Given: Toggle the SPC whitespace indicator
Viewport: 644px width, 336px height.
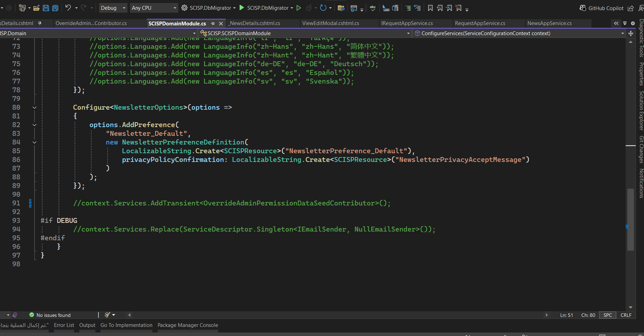Looking at the screenshot, I should 607,315.
